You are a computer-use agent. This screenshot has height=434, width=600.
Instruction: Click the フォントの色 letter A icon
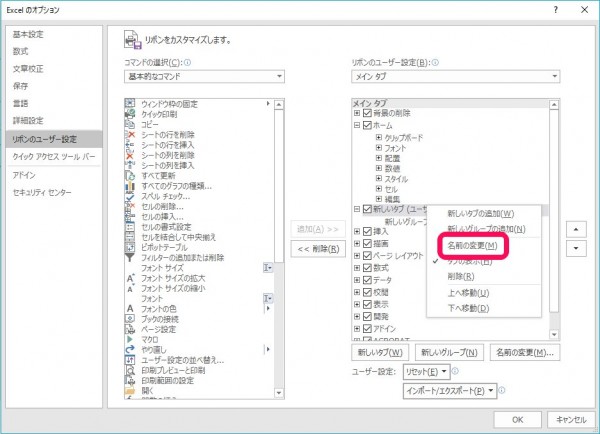coord(130,308)
